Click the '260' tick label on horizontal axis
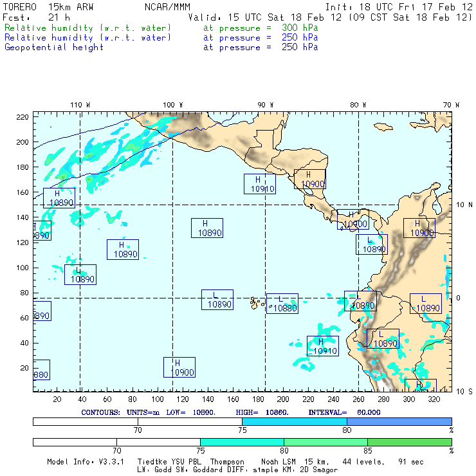476x476 pixels. point(358,399)
